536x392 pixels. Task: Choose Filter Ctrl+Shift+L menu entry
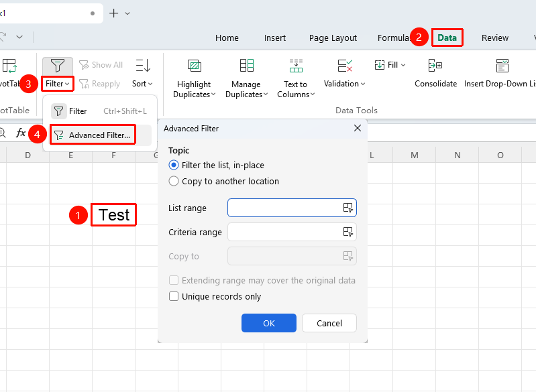coord(100,111)
